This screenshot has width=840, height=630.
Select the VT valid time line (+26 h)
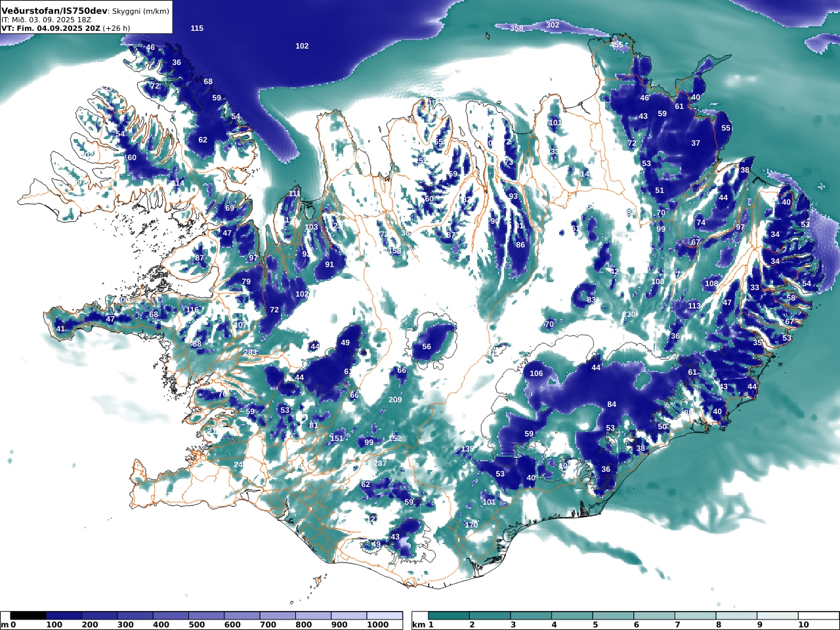coord(66,28)
